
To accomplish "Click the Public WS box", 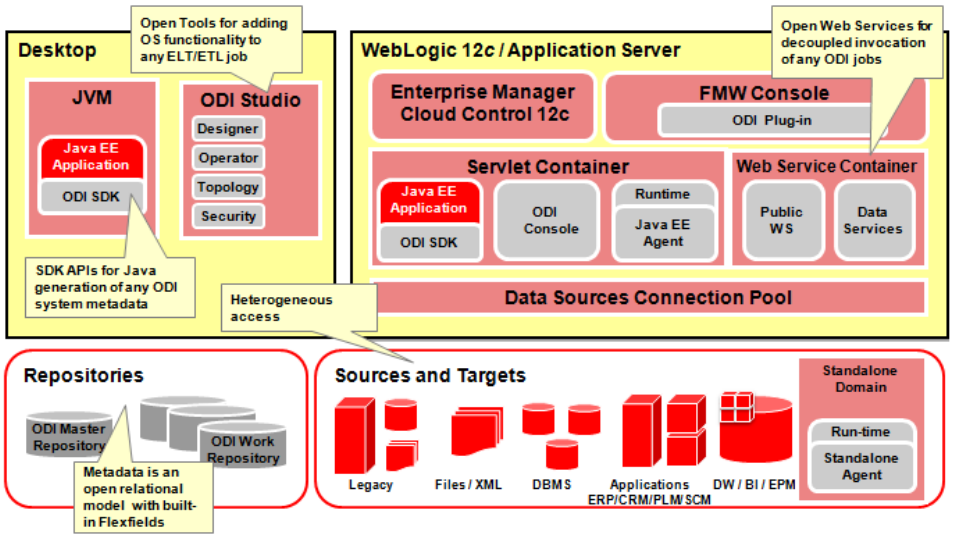I will click(782, 220).
